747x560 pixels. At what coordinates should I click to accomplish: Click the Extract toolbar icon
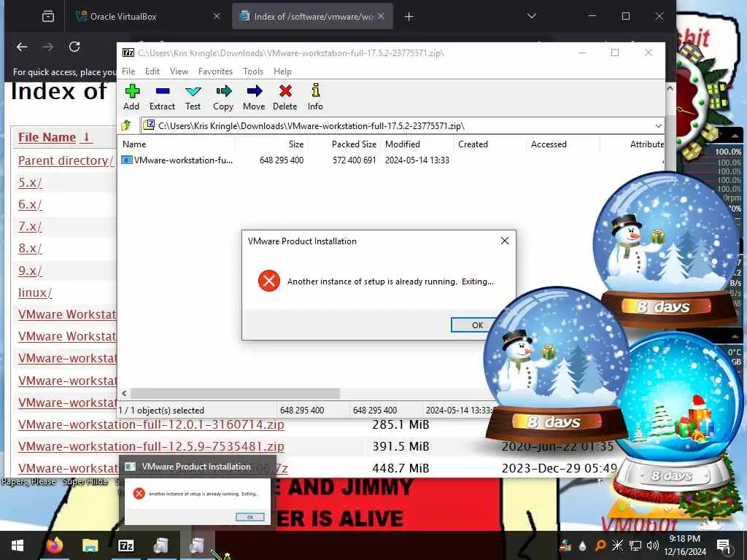point(162,97)
